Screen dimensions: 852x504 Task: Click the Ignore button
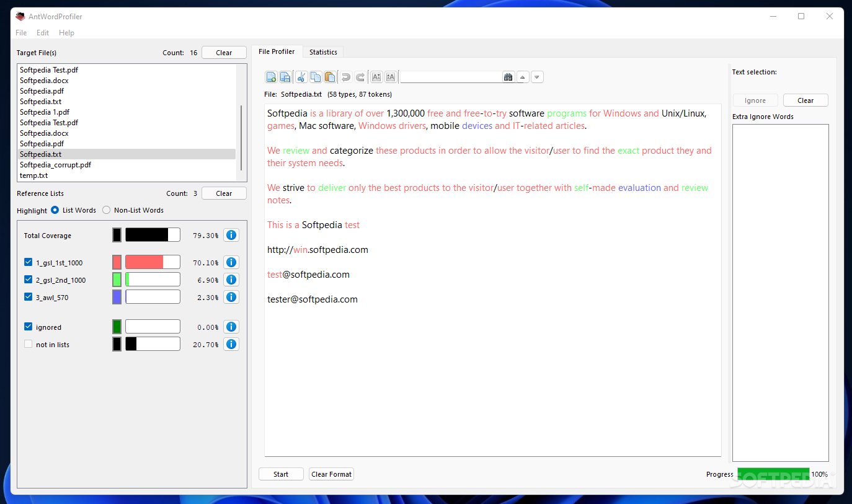point(755,100)
